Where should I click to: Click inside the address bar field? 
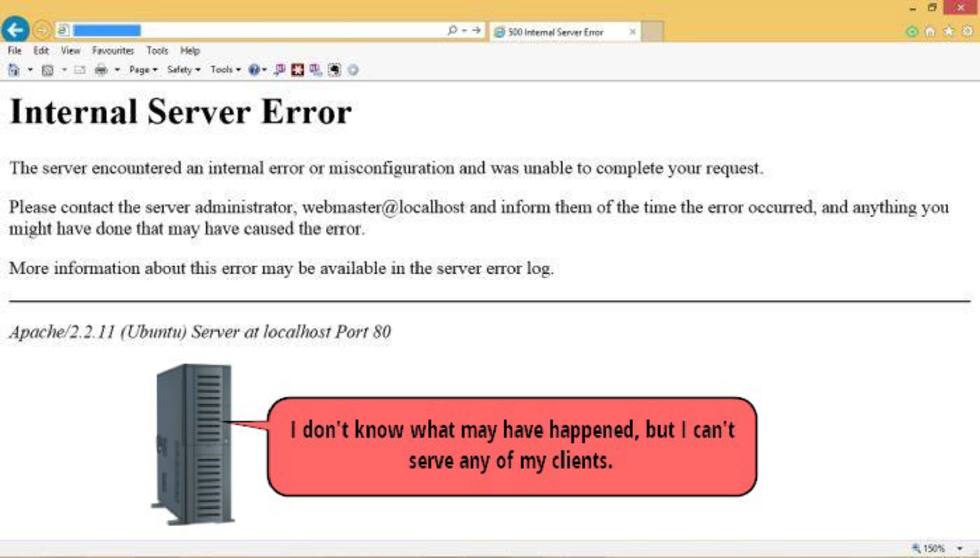[x=286, y=31]
